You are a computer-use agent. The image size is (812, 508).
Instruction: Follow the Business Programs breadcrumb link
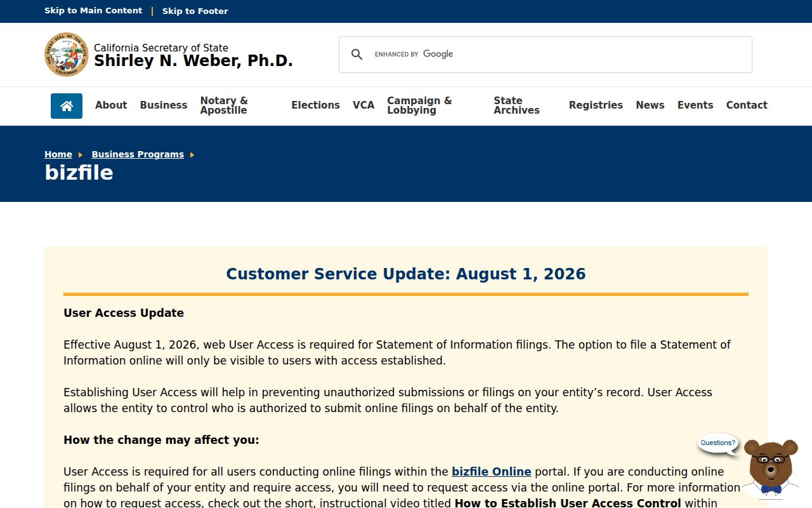tap(138, 154)
